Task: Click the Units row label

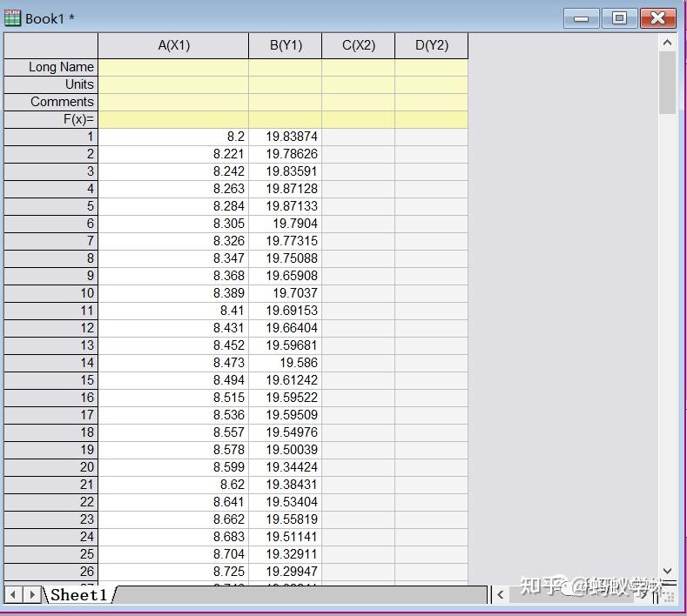Action: [51, 84]
